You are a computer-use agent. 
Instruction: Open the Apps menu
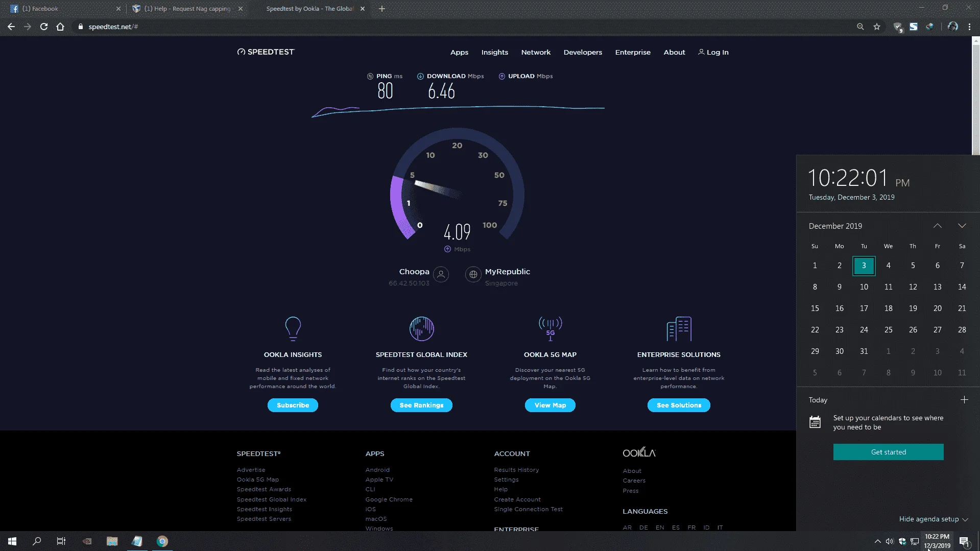tap(459, 52)
